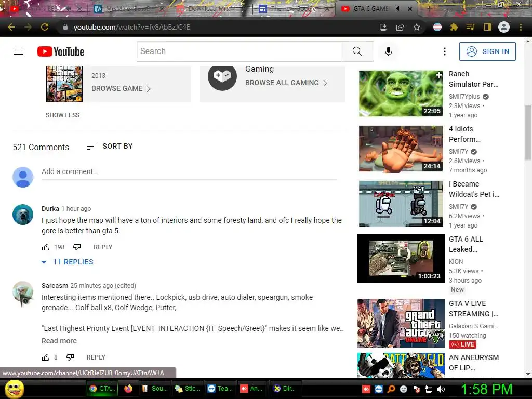Open the Ranch Simulator video thumbnail

pyautogui.click(x=401, y=94)
